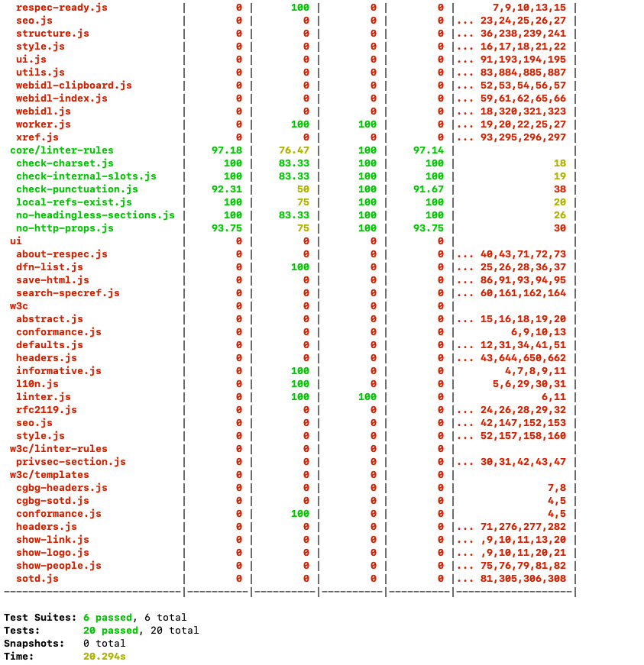
Task: Select the 50 branch value for check-punctuation.js
Action: coord(303,189)
